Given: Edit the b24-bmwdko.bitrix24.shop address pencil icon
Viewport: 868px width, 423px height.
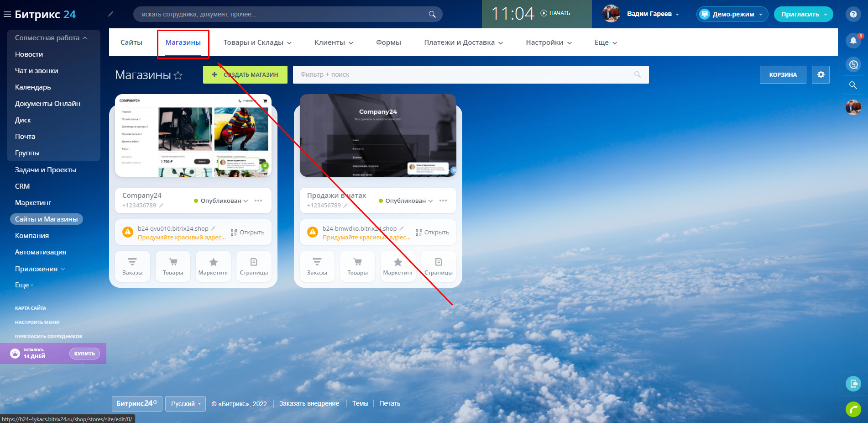Looking at the screenshot, I should click(x=402, y=228).
